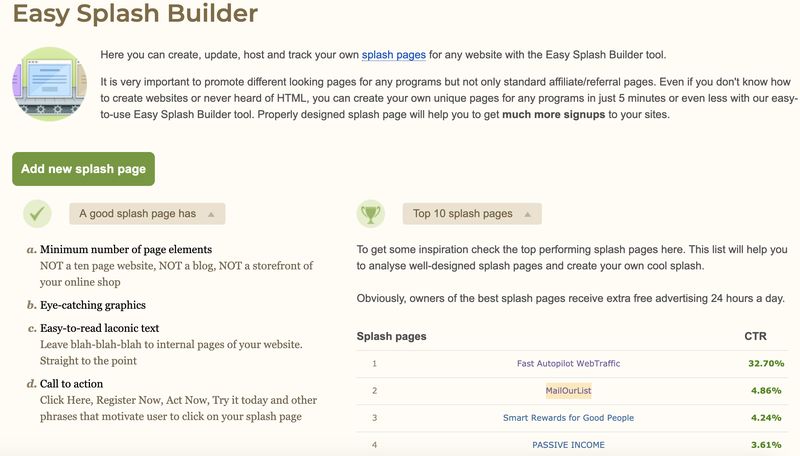Click the Easy Splash Builder illustration icon
This screenshot has width=800, height=456.
coord(50,85)
